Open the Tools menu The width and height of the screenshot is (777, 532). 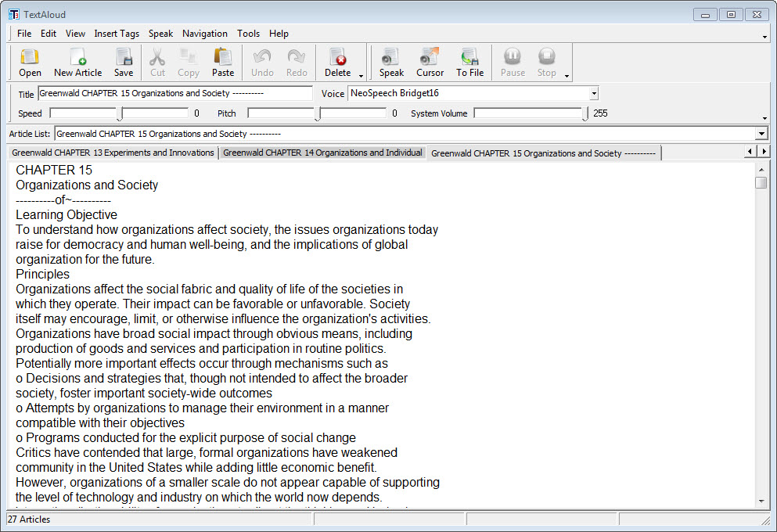248,34
